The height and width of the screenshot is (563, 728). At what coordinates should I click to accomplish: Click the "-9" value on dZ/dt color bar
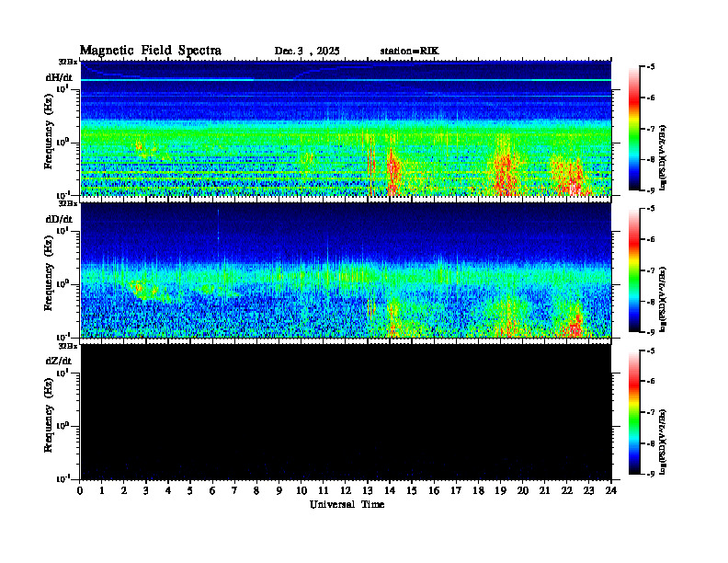pyautogui.click(x=651, y=474)
